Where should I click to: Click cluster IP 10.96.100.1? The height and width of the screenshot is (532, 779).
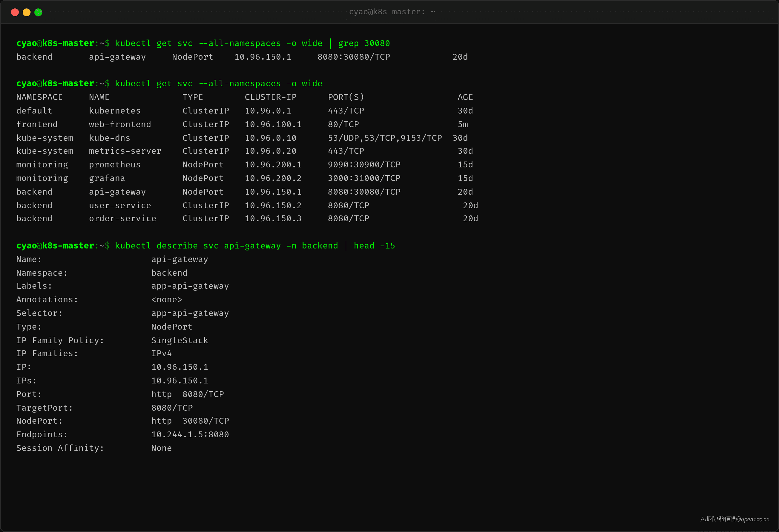point(273,124)
